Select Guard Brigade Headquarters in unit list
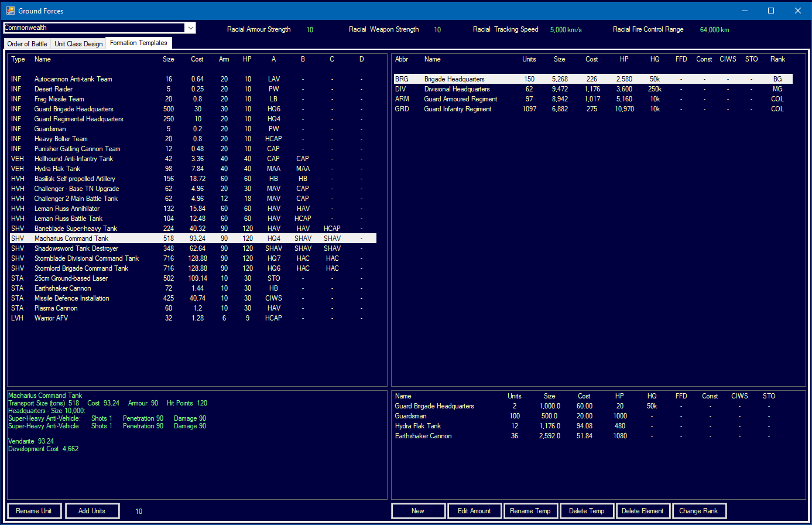 [193, 109]
